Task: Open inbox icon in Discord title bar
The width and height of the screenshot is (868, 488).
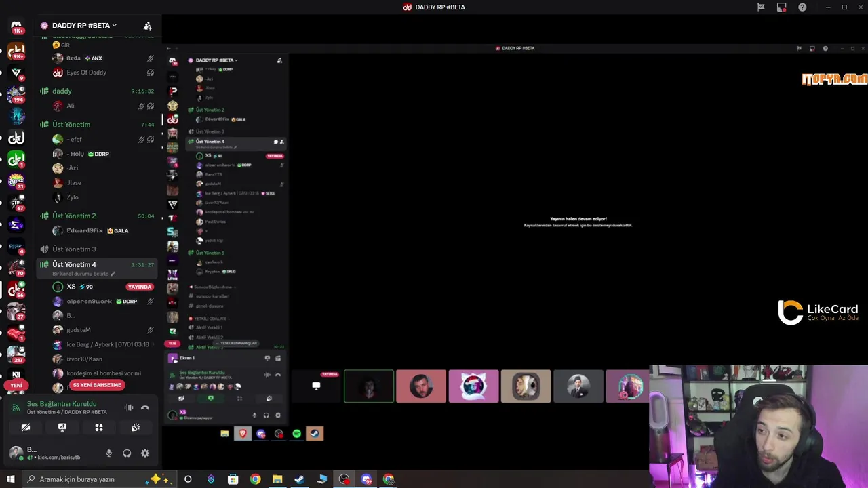Action: click(782, 7)
